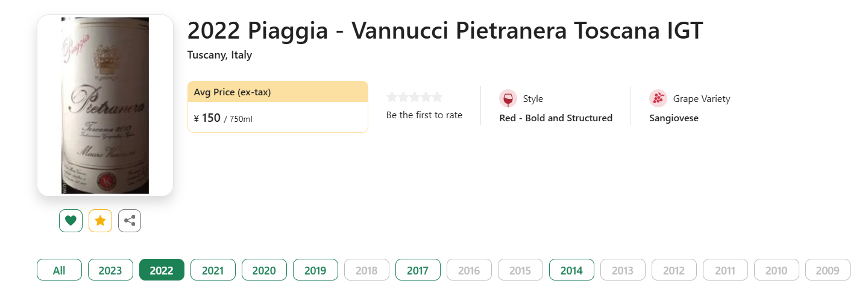Open the 2019 vintage tab
Viewport: 868px width, 298px height.
(315, 270)
